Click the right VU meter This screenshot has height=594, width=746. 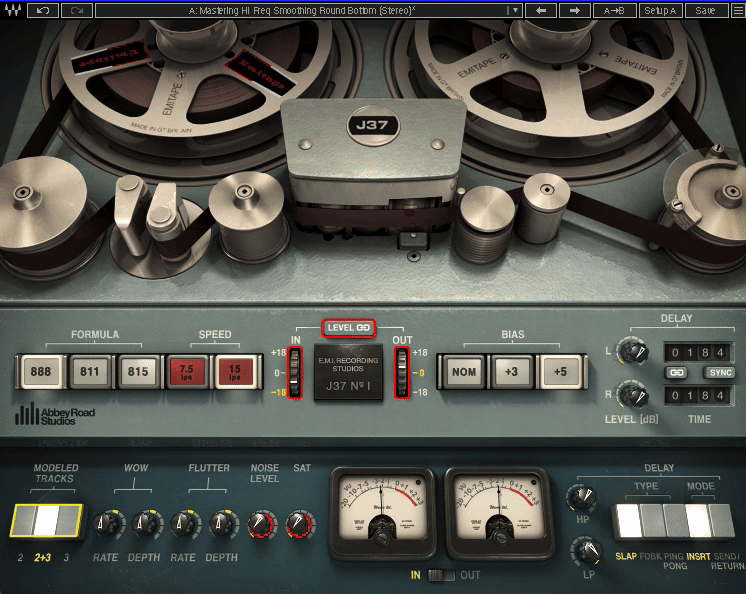498,512
